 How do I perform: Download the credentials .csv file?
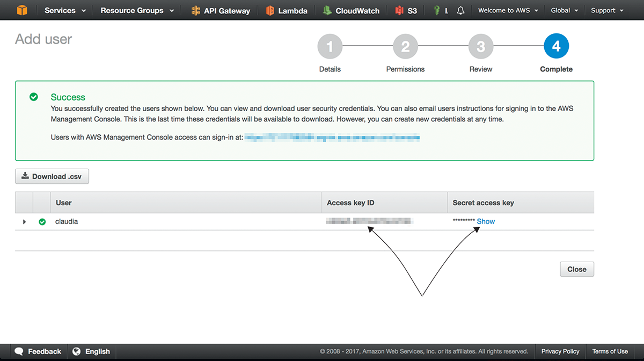(52, 176)
